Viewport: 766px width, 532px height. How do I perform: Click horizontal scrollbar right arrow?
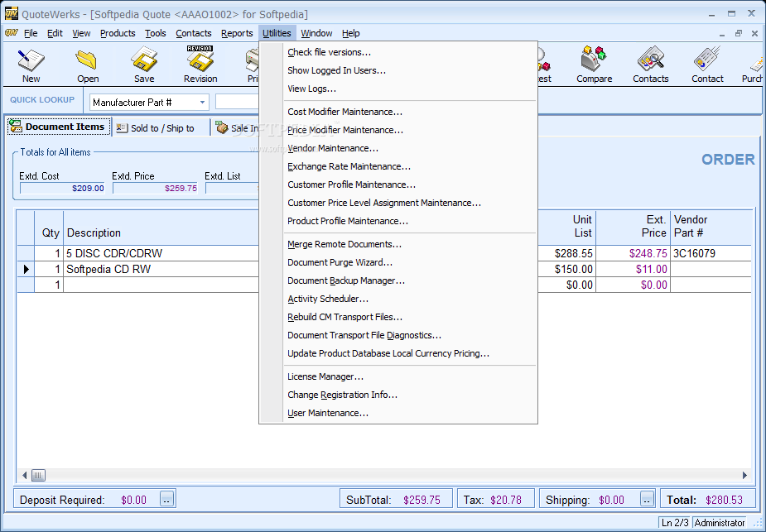pos(744,475)
